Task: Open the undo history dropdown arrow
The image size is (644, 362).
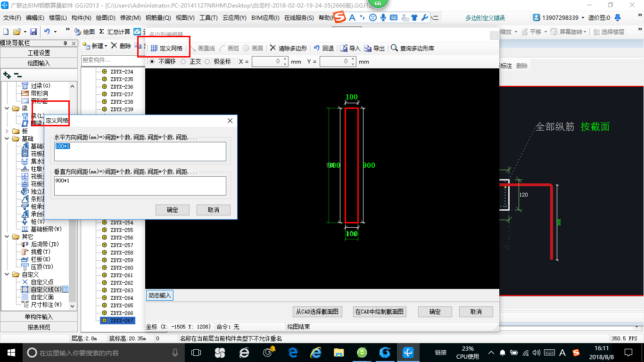Action: [x=55, y=32]
